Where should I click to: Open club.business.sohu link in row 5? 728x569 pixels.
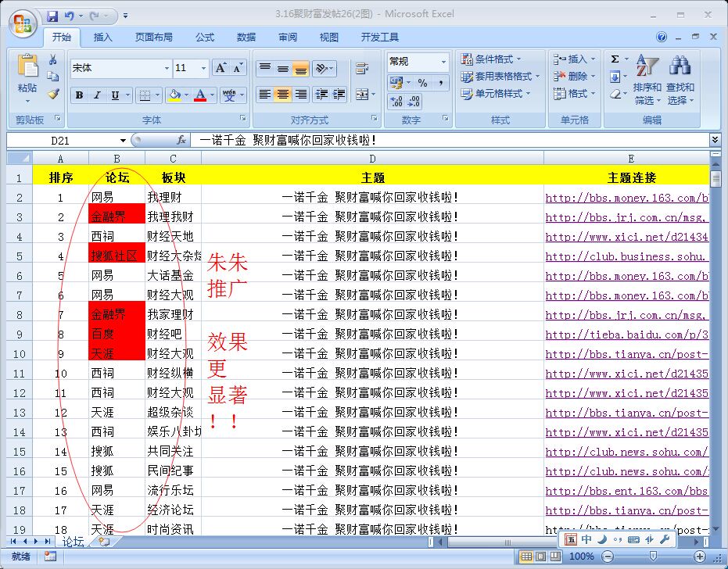point(626,256)
